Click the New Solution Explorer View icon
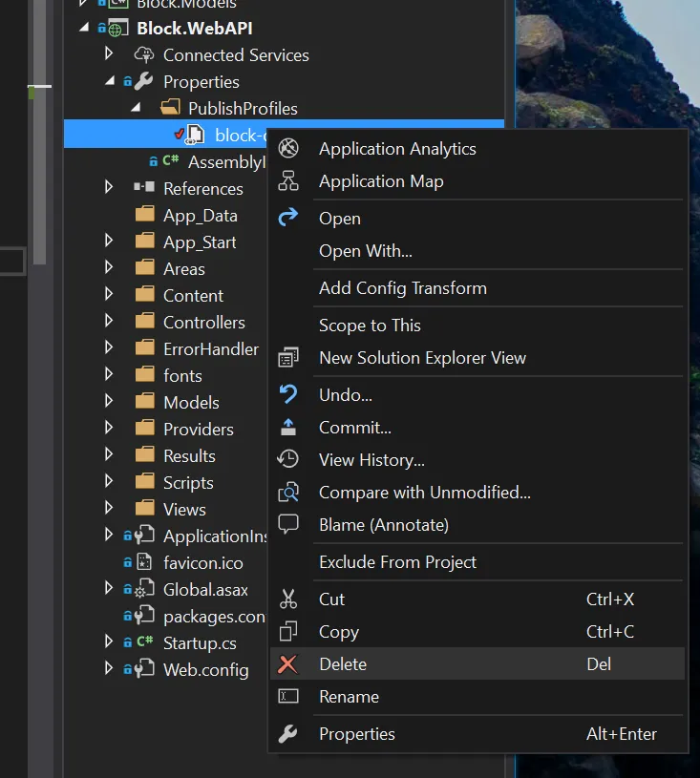The width and height of the screenshot is (700, 778). click(x=288, y=358)
